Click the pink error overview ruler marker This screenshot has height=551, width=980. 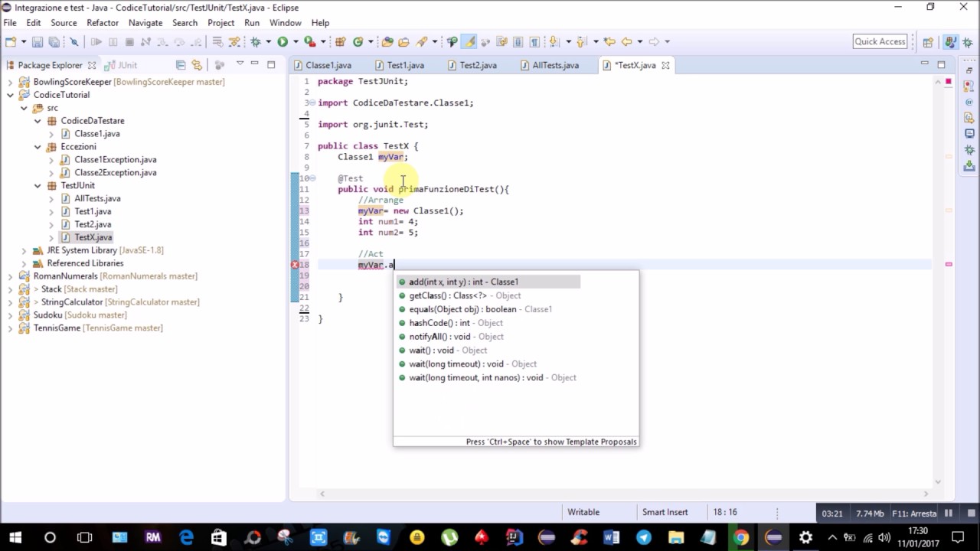949,264
